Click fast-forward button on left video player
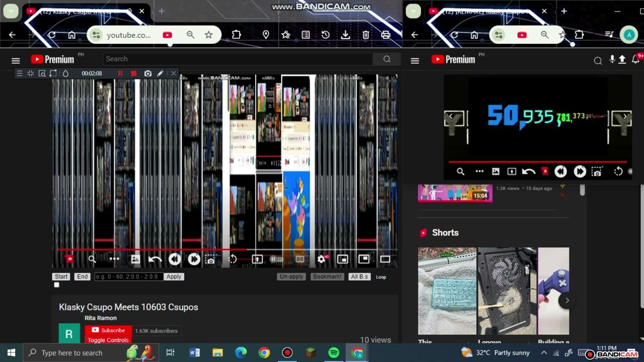Viewport: 644px width, 362px height. tap(194, 259)
